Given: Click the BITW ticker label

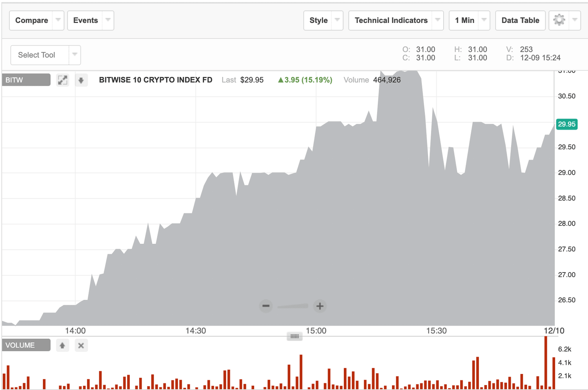Looking at the screenshot, I should point(26,80).
